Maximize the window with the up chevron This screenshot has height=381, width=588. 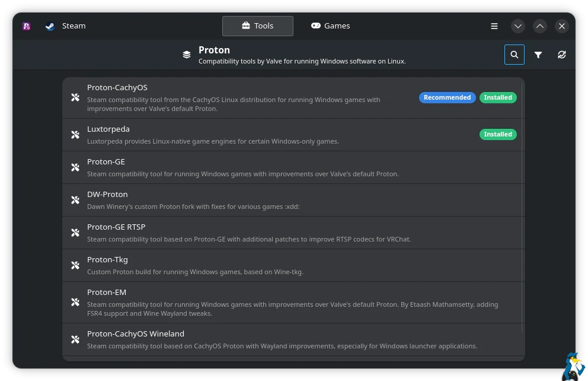[x=539, y=26]
